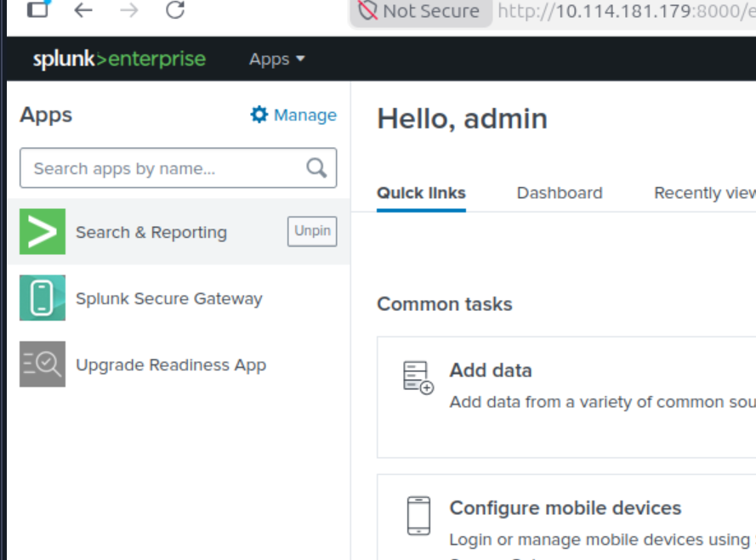The image size is (756, 560).
Task: Click the Configure mobile devices phone icon
Action: [x=418, y=516]
